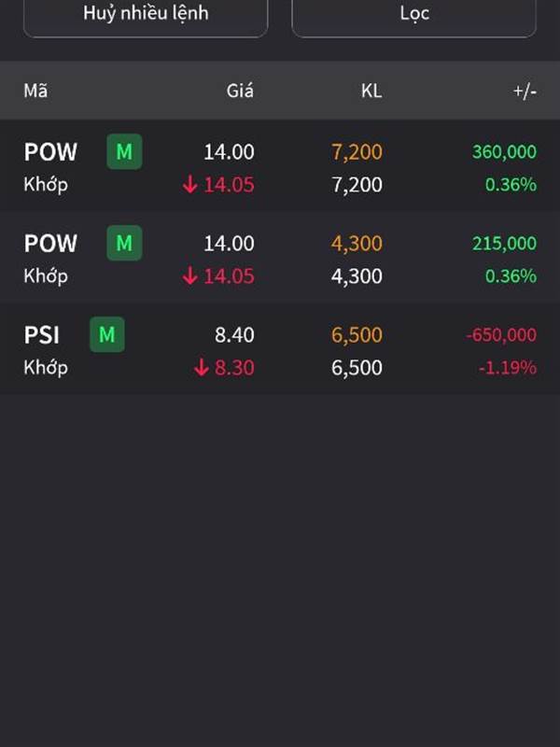Click the orange 6,500 volume for PSI

tap(357, 335)
